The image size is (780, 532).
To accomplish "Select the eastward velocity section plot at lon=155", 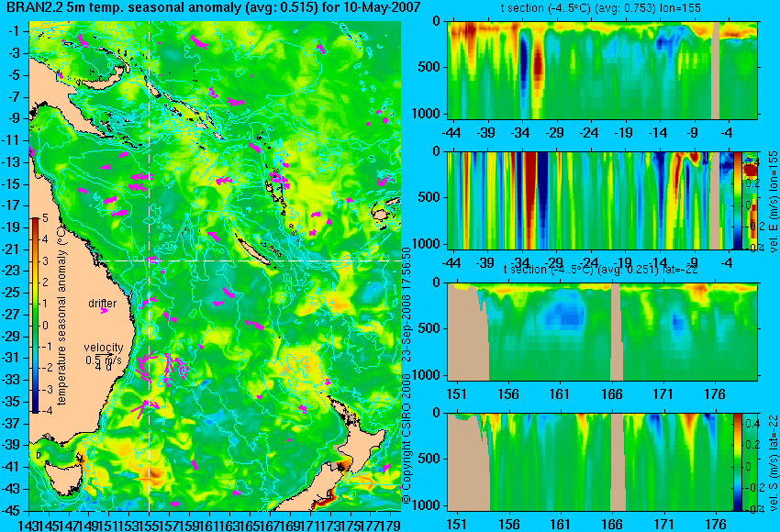I will point(590,201).
